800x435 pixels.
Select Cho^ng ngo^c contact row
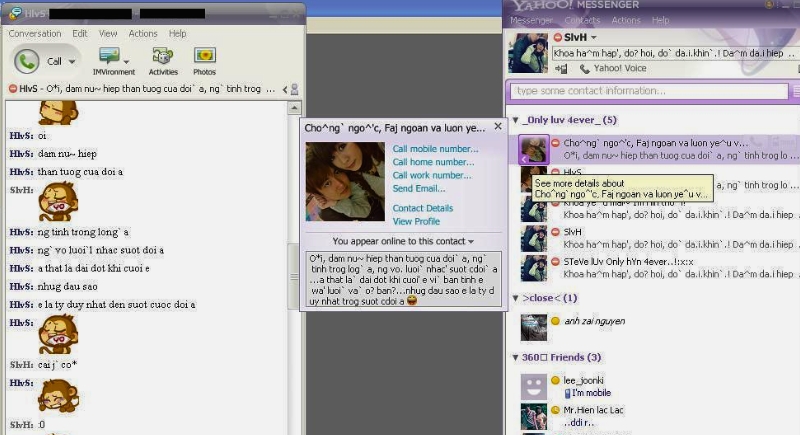tap(657, 149)
